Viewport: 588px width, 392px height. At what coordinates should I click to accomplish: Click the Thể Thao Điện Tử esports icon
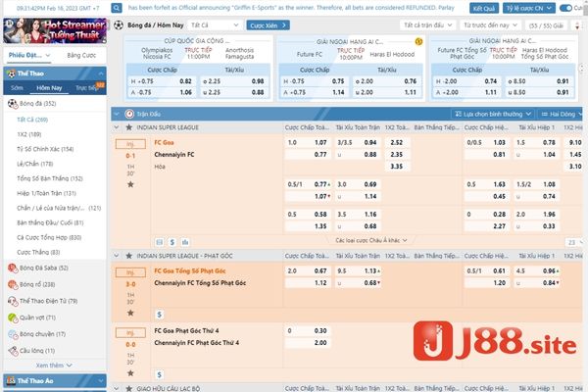[x=12, y=301]
